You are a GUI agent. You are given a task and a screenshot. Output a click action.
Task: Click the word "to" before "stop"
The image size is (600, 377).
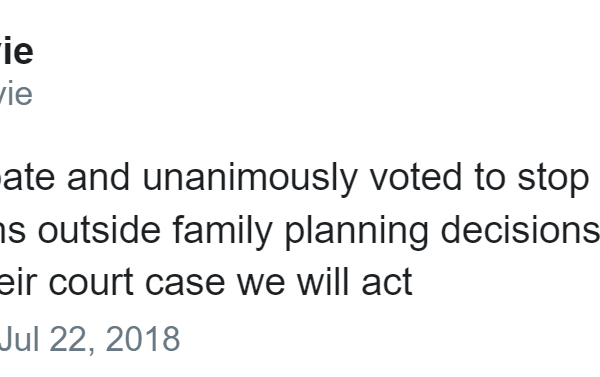pyautogui.click(x=490, y=178)
